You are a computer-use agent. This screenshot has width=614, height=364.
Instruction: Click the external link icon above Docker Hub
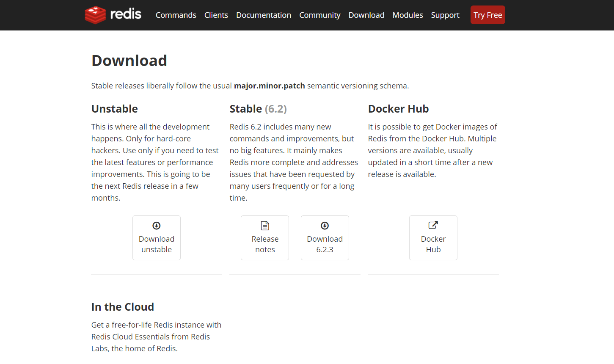433,225
